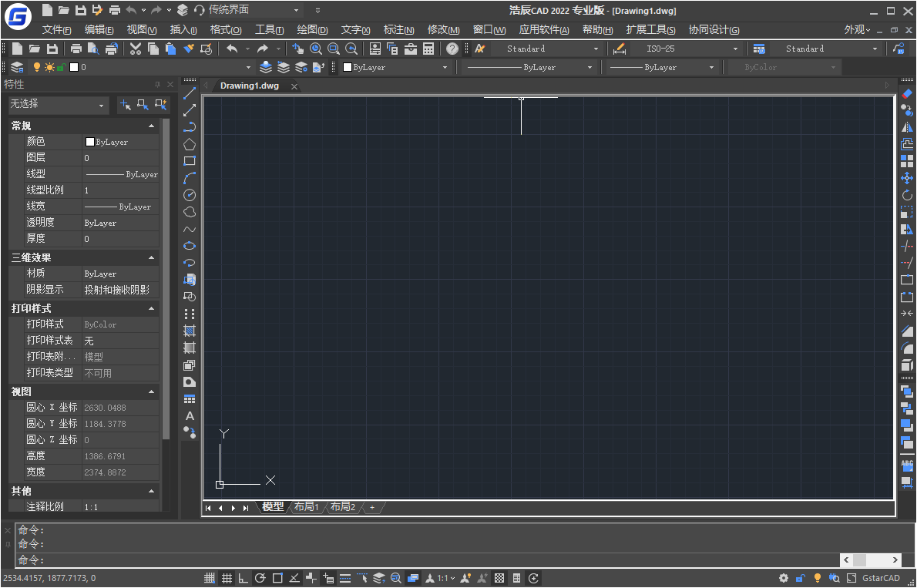917x588 pixels.
Task: Toggle Ortho mode in status bar
Action: coord(244,578)
